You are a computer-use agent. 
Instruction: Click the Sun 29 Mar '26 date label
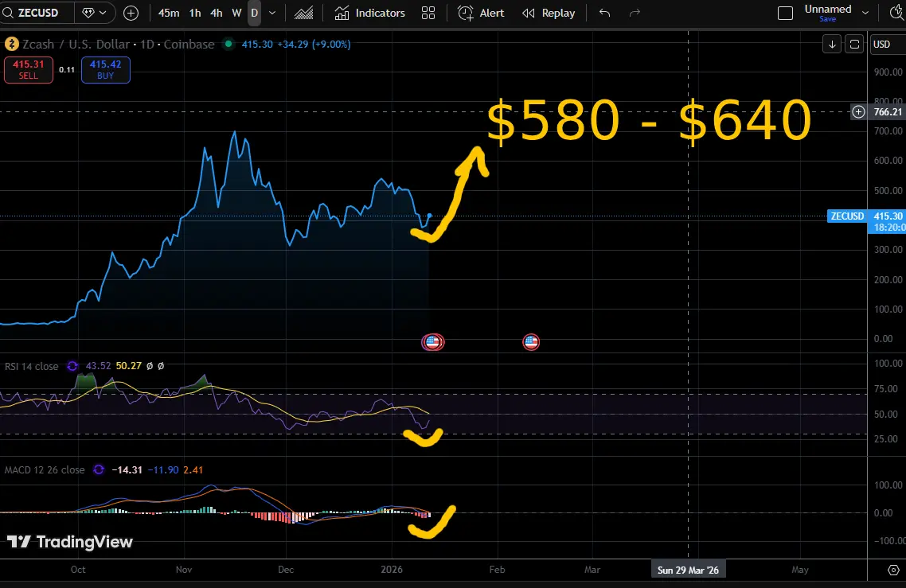(x=688, y=570)
